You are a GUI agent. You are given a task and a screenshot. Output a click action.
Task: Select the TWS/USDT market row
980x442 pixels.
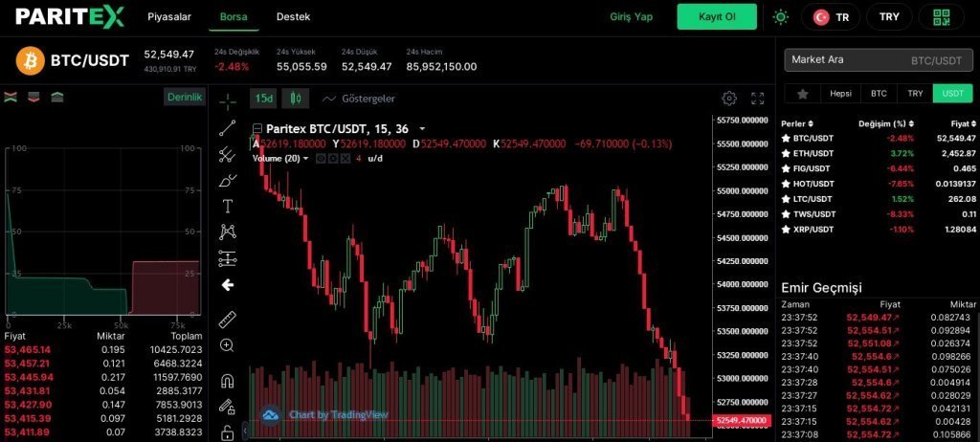[879, 214]
